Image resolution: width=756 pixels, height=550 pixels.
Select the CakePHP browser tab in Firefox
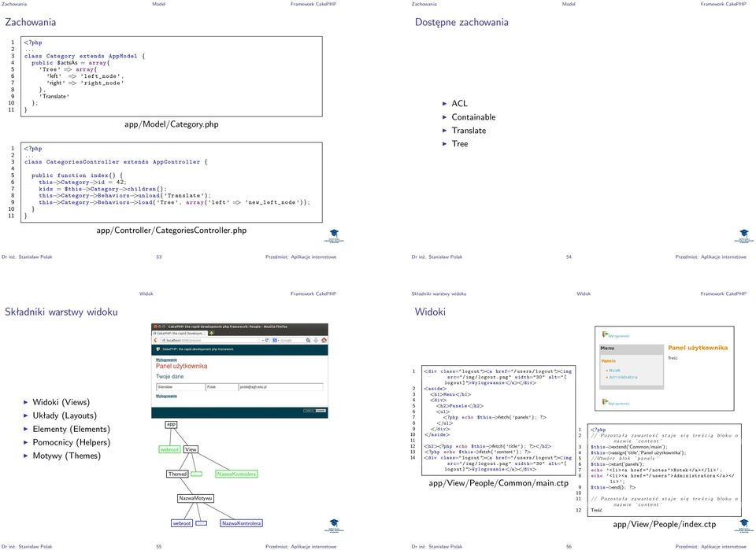pos(180,333)
